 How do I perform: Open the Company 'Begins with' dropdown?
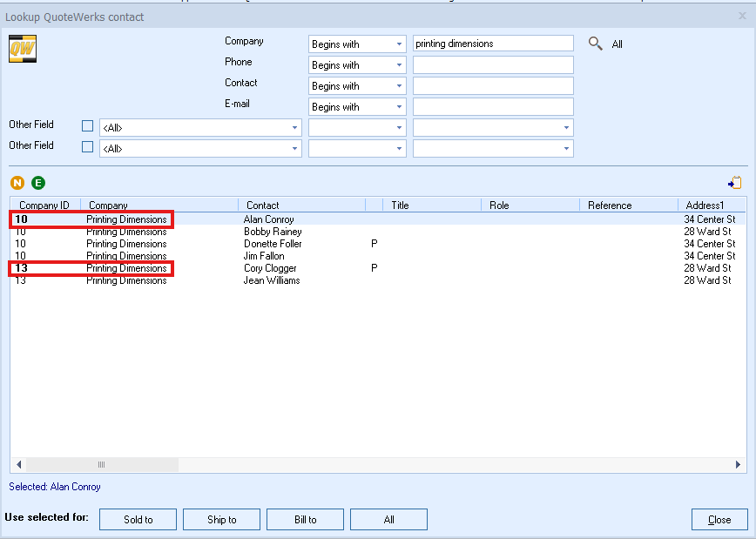click(357, 44)
